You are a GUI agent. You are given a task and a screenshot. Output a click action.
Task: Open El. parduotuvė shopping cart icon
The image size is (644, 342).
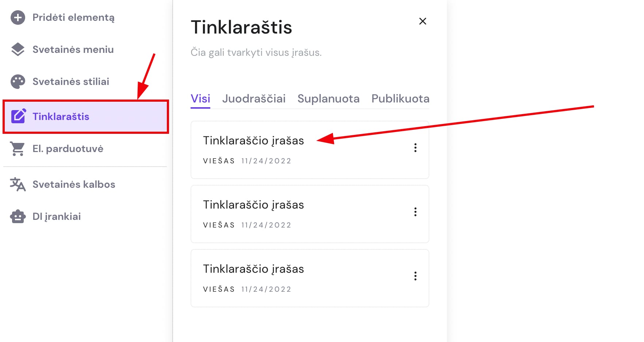click(18, 148)
